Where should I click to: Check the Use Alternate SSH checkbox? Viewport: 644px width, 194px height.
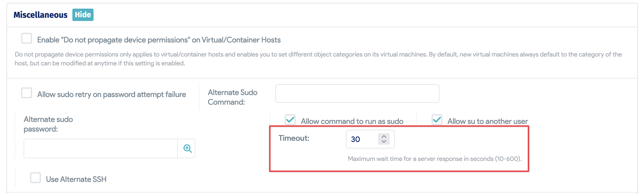[x=35, y=178]
